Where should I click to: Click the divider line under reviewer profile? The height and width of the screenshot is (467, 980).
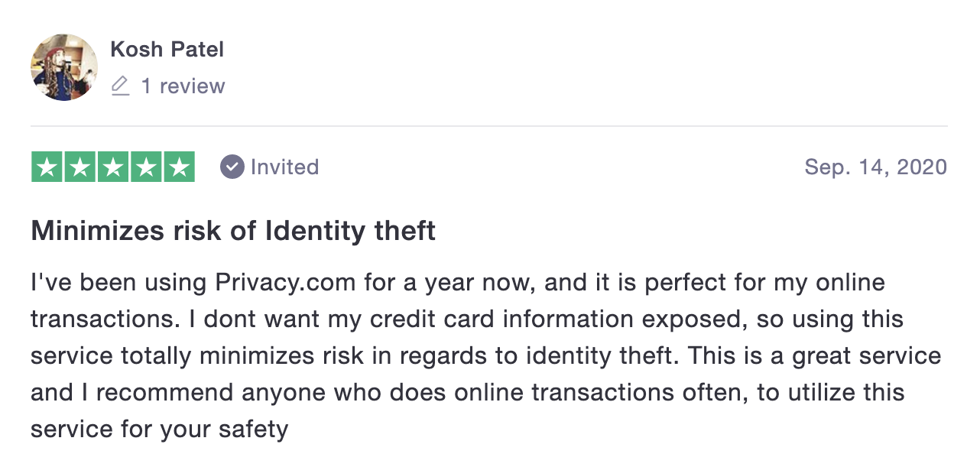pyautogui.click(x=489, y=125)
